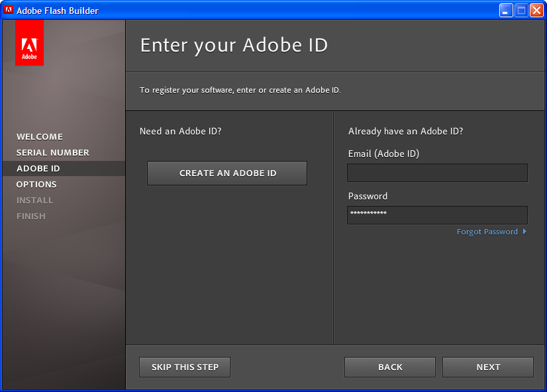Maximize the Adobe Flash Builder window
The height and width of the screenshot is (392, 547).
pyautogui.click(x=521, y=11)
